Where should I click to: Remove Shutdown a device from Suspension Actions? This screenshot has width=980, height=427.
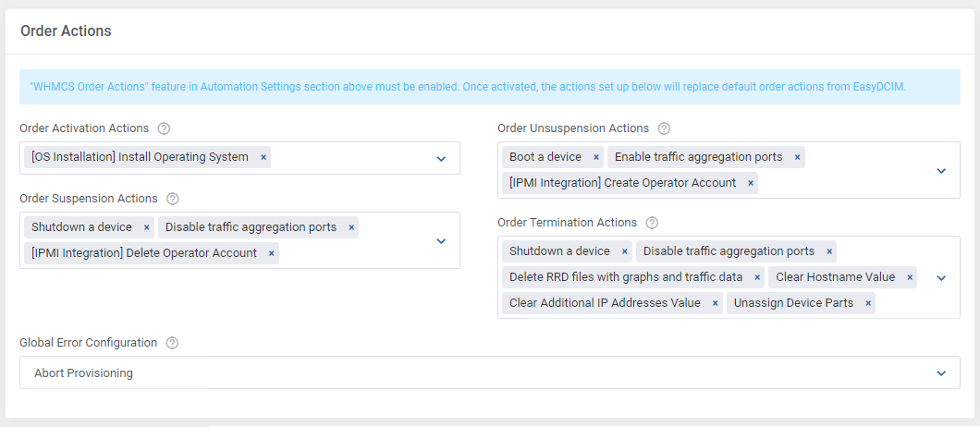[x=146, y=227]
